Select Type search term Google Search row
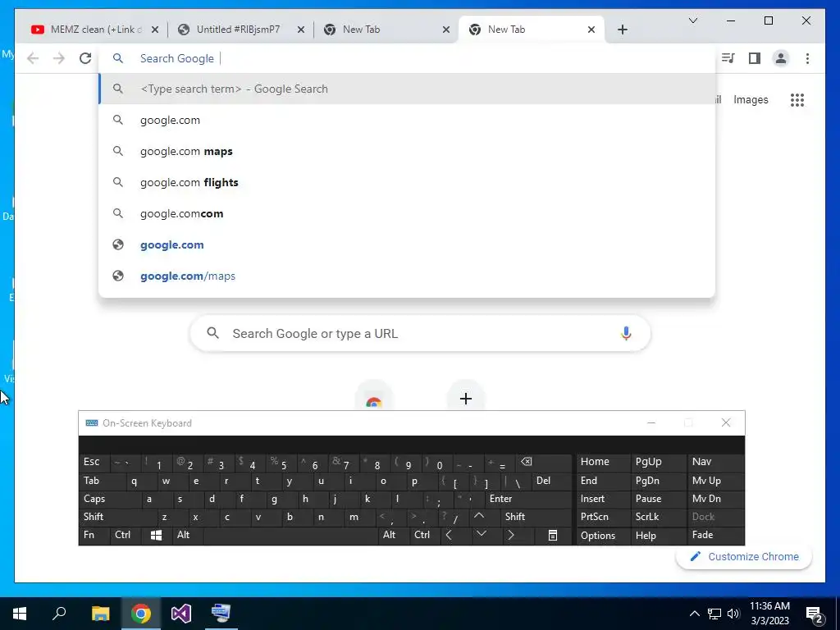 pos(407,89)
